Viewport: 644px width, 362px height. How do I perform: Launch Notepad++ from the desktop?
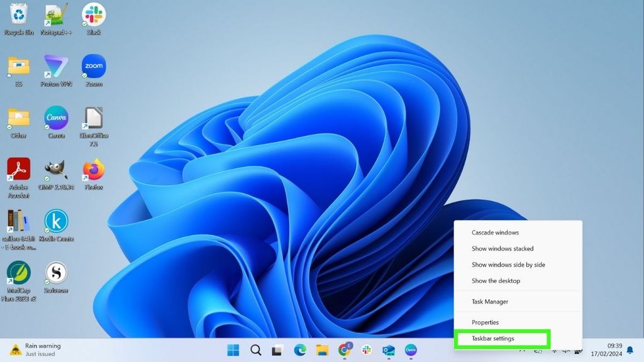[55, 16]
